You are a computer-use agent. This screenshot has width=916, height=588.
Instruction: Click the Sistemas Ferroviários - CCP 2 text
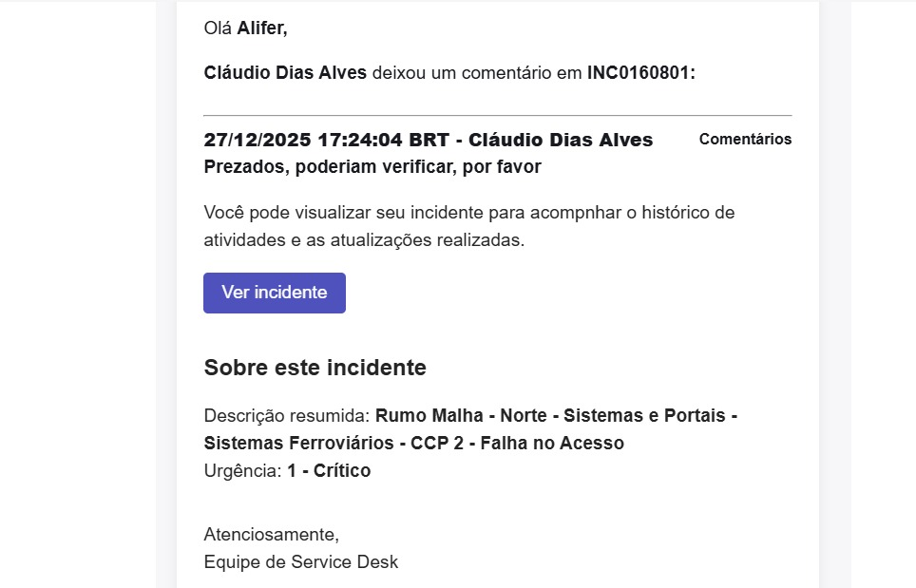pos(334,444)
